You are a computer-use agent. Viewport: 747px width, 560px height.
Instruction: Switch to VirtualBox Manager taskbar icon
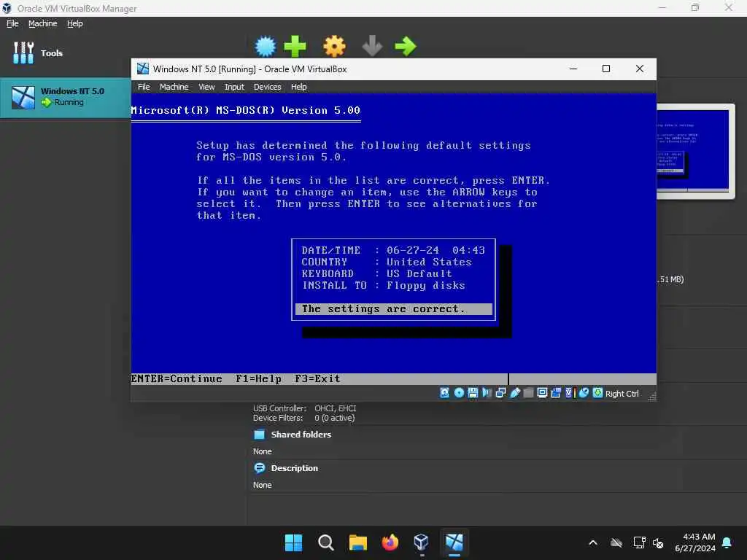[x=422, y=542]
